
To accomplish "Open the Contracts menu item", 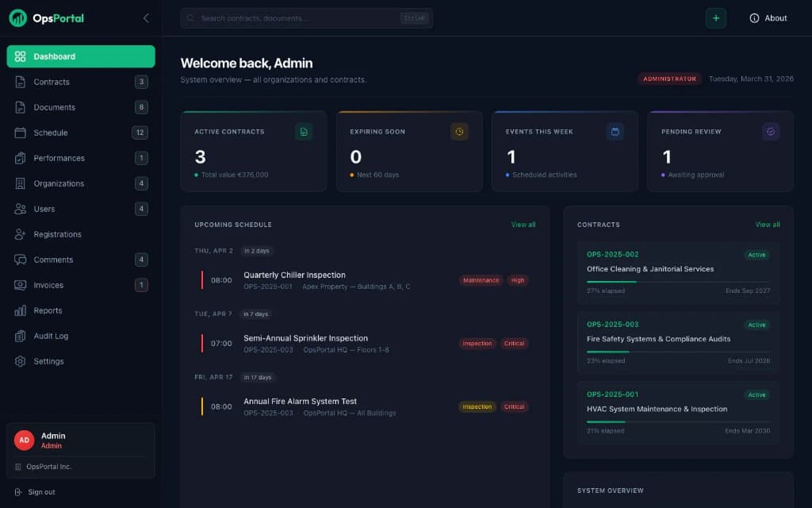I will (x=81, y=82).
